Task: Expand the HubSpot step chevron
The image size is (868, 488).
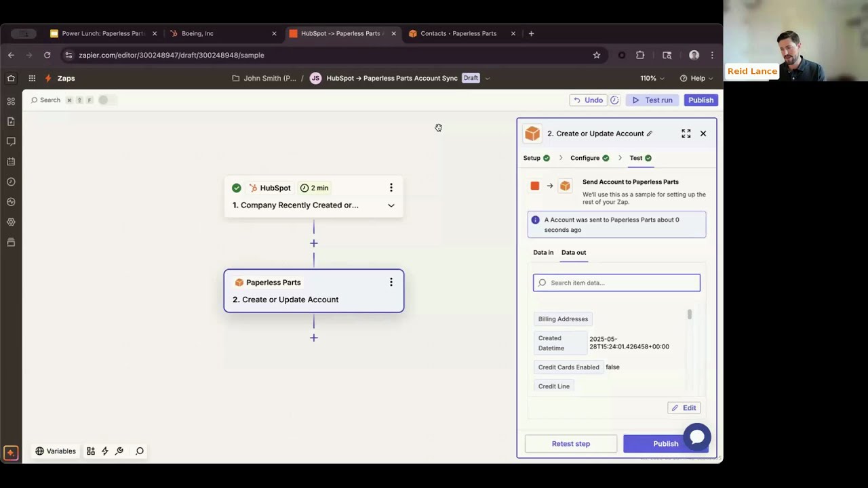Action: 391,205
